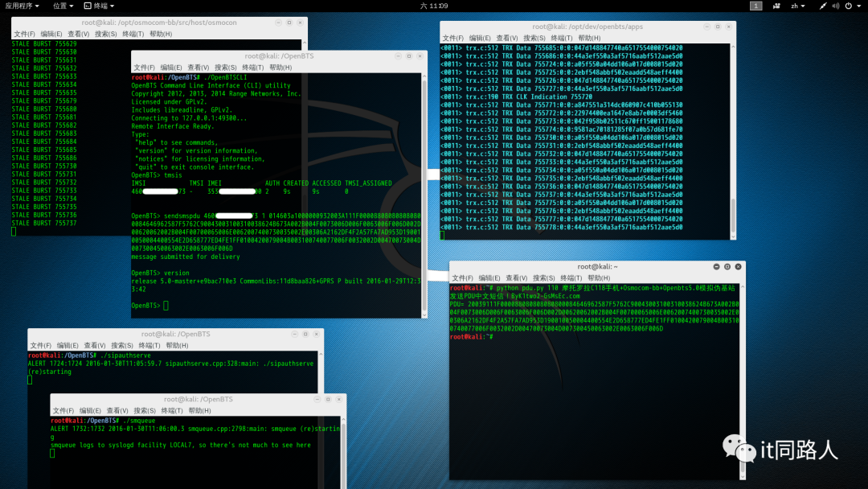Open 查看(V) menu in the smqueue terminal
This screenshot has width=868, height=489.
[x=117, y=411]
